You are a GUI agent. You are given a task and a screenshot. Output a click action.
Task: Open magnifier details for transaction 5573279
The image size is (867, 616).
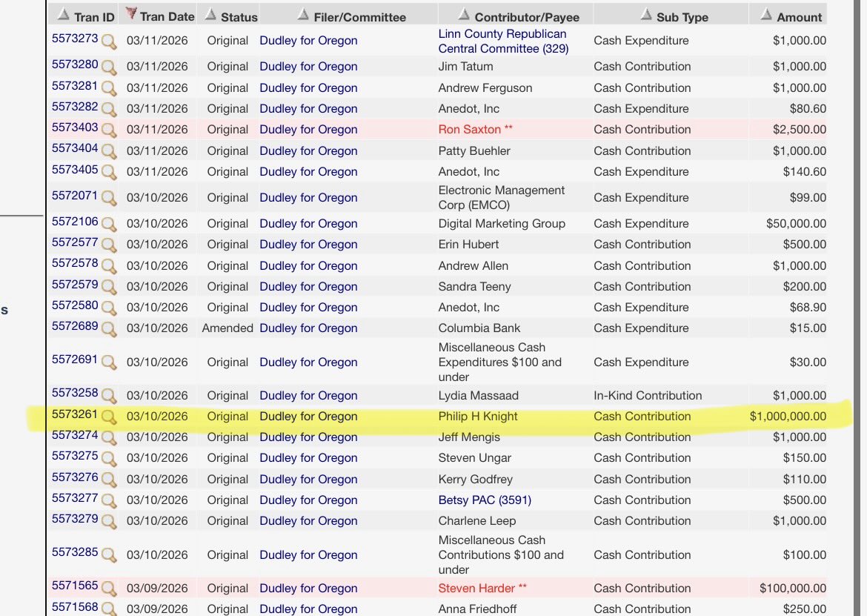109,522
